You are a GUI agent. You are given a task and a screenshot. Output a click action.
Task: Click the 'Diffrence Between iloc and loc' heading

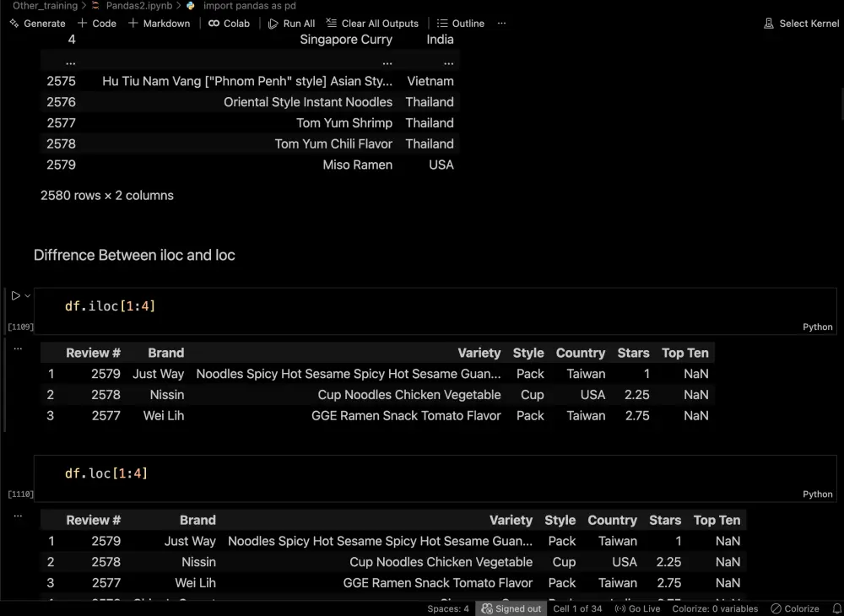[x=134, y=255]
